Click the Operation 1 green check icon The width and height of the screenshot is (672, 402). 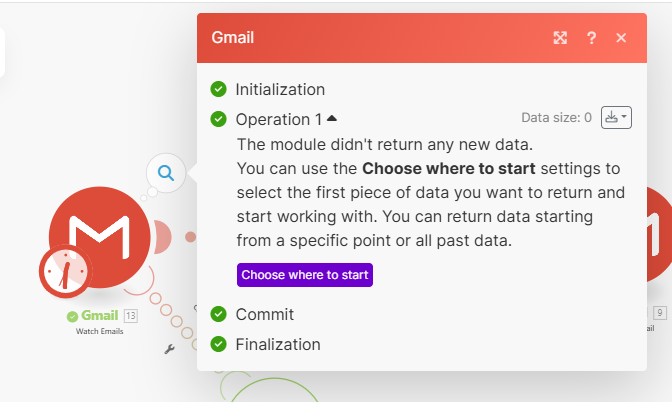click(x=218, y=119)
